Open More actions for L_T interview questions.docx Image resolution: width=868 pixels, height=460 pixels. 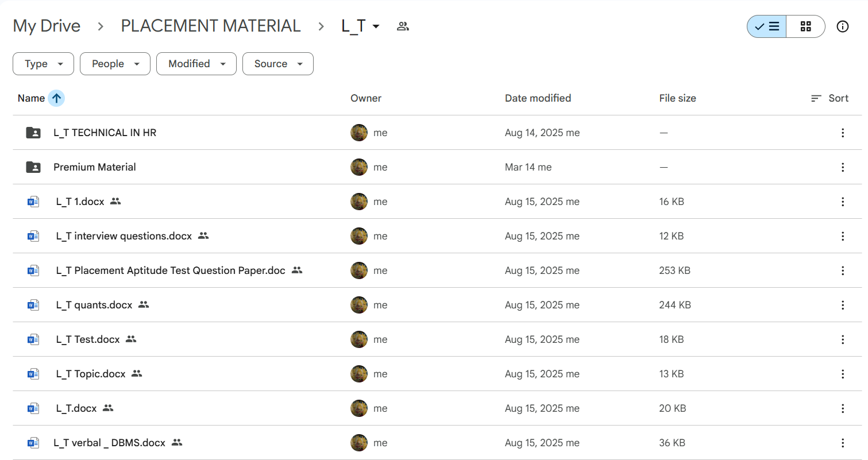[842, 236]
